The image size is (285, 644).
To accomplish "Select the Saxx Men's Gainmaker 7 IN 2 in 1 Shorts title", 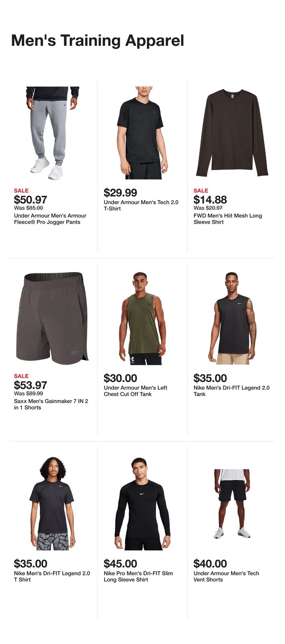I will [51, 404].
